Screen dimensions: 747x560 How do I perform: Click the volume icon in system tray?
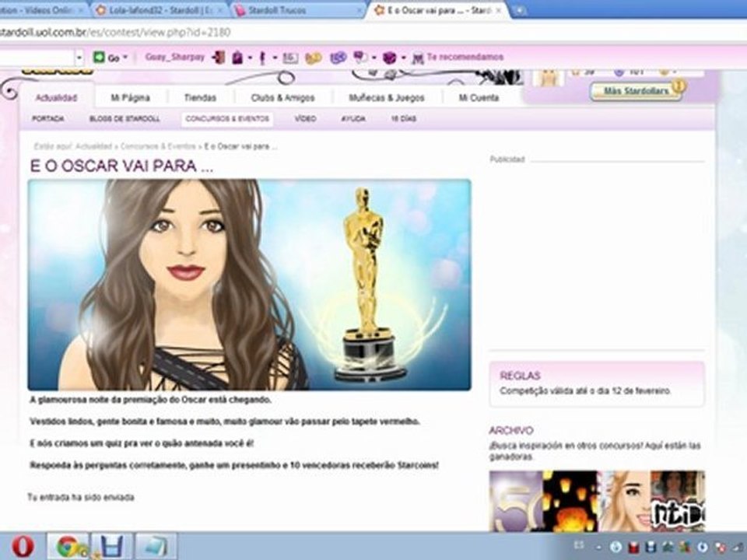[x=737, y=547]
